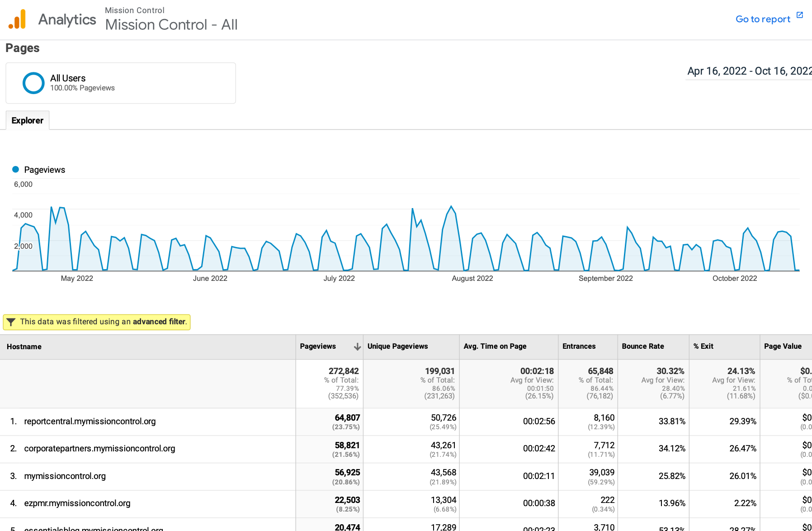The width and height of the screenshot is (812, 531).
Task: Click the All Users segment circle icon
Action: (33, 83)
